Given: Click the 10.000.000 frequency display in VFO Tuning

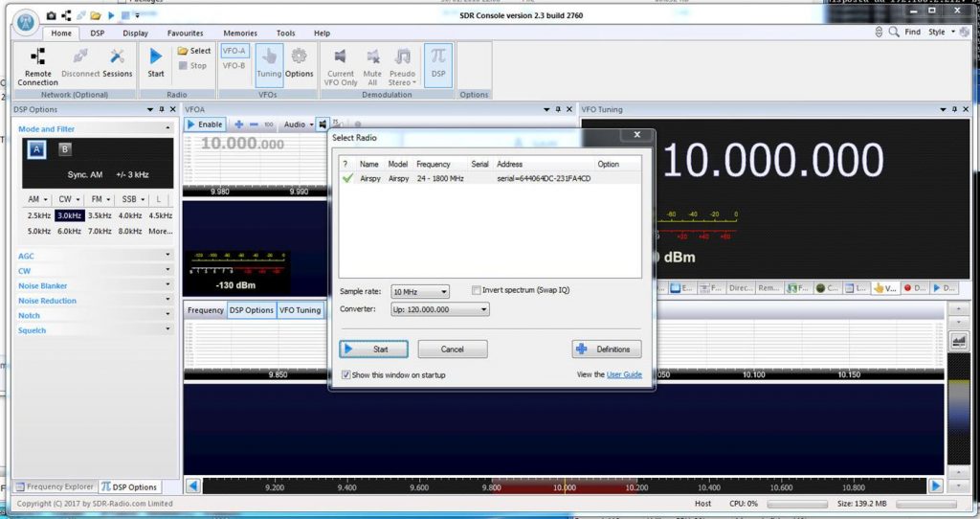Looking at the screenshot, I should [772, 160].
